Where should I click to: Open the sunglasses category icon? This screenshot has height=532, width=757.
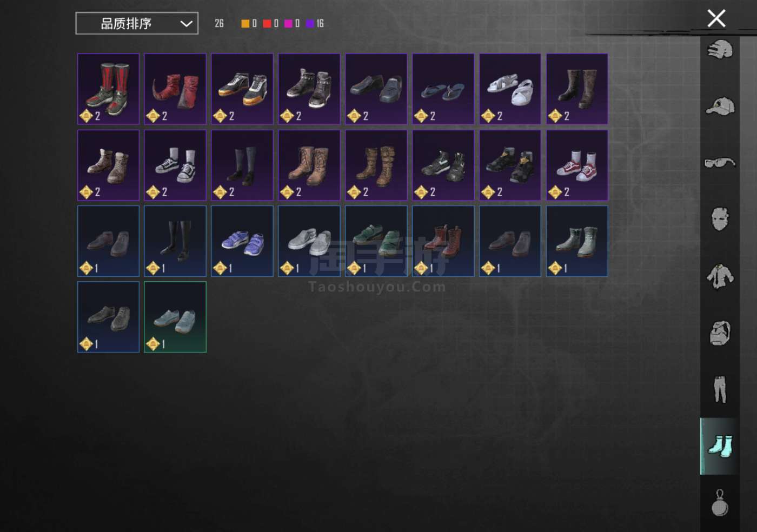click(x=720, y=162)
